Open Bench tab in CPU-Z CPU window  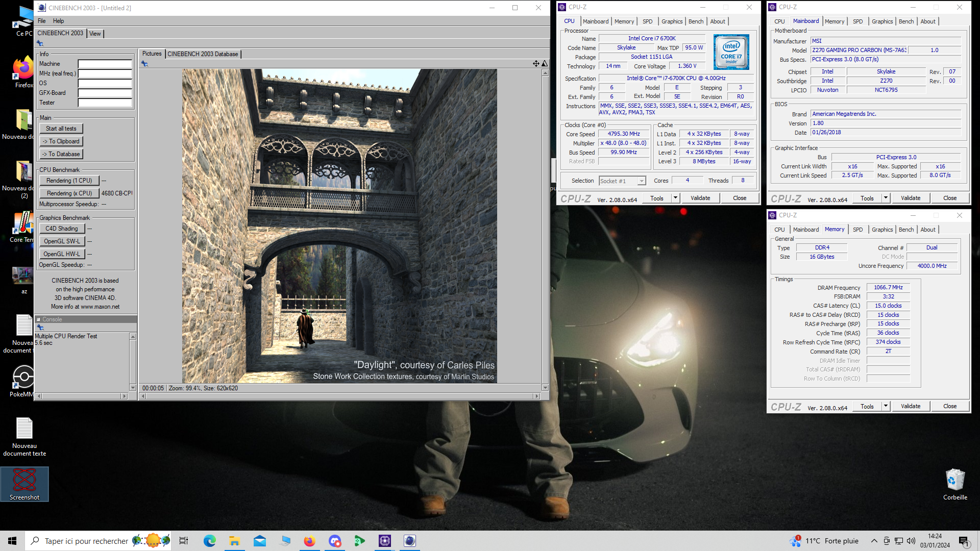(696, 21)
